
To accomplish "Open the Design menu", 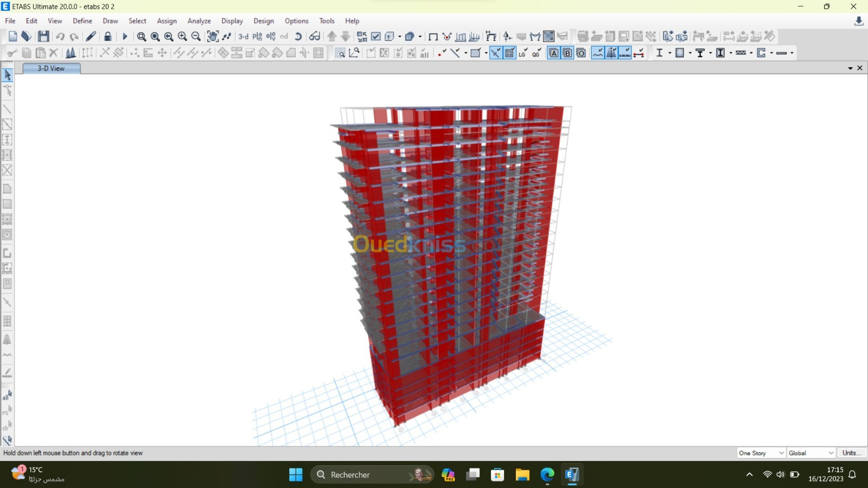I will [x=264, y=21].
